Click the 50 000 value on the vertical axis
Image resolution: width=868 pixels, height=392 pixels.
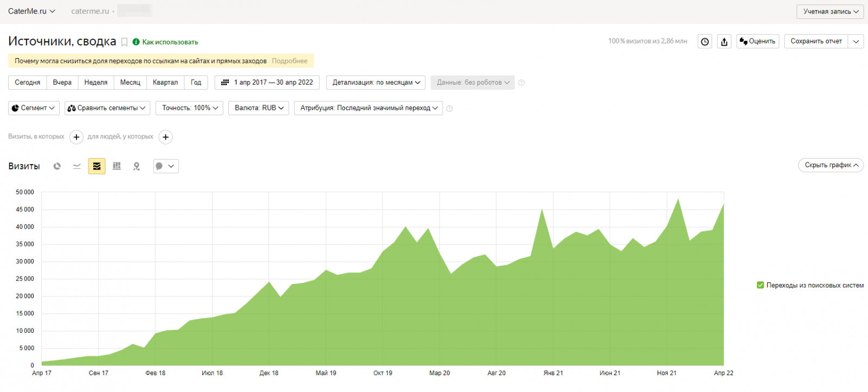point(25,192)
